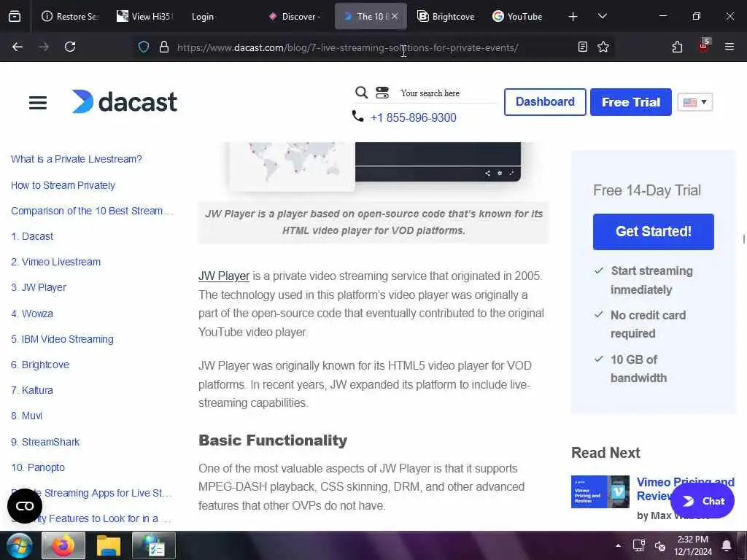Screen dimensions: 747x560
Task: Open the Firefox application menu
Action: point(729,47)
